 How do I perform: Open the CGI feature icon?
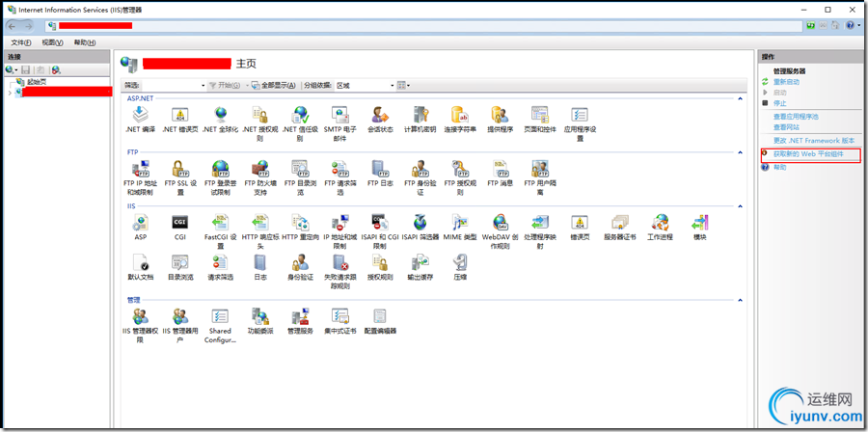click(180, 223)
